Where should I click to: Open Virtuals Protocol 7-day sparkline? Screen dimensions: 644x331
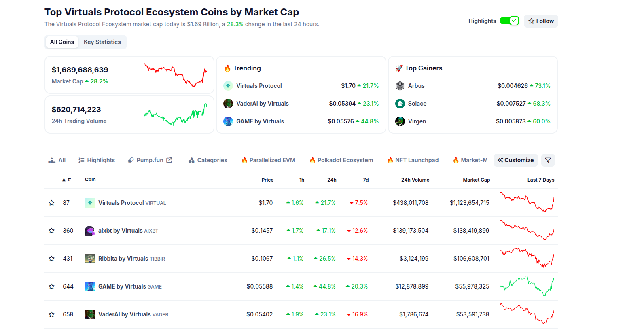[x=527, y=202]
